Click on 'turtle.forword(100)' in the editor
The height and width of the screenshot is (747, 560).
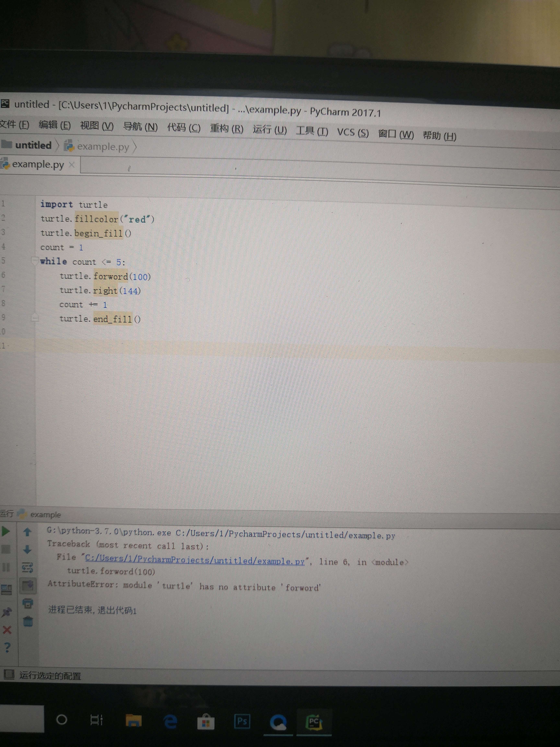click(105, 276)
